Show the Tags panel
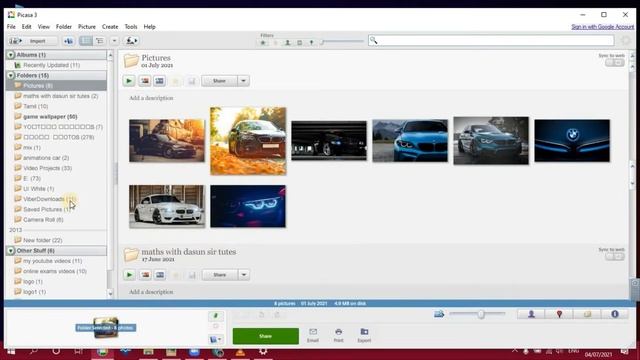The width and height of the screenshot is (640, 360). click(587, 314)
